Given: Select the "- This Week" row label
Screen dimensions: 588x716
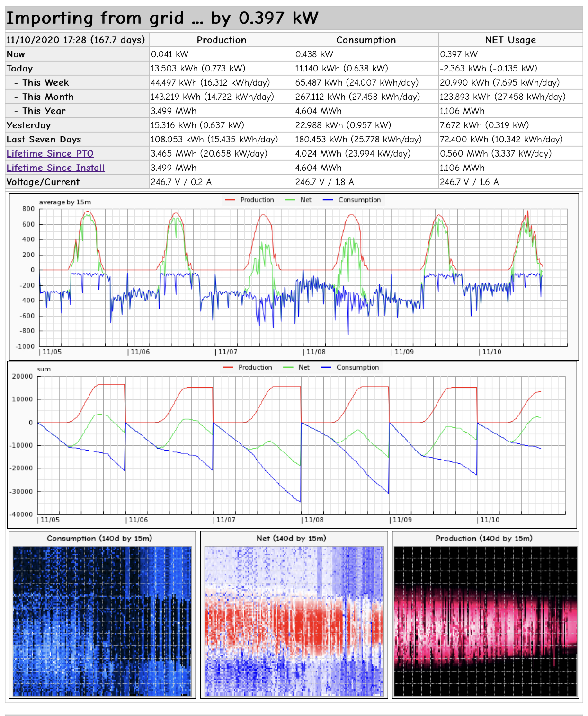Looking at the screenshot, I should pyautogui.click(x=41, y=83).
